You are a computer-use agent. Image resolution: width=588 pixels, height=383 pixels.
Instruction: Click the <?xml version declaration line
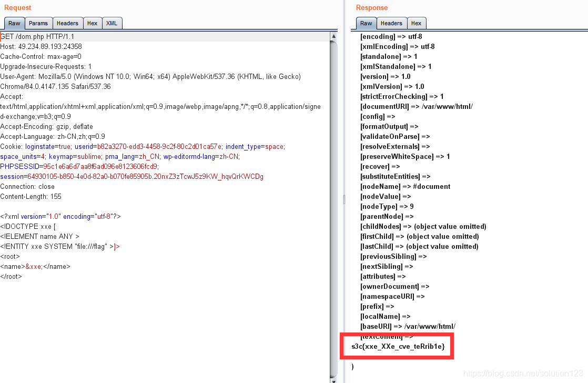point(60,216)
